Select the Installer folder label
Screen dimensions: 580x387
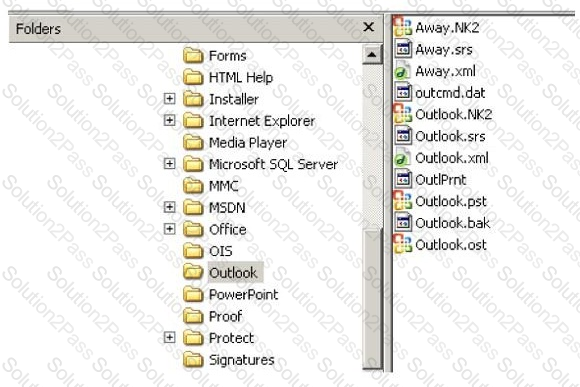tap(234, 99)
